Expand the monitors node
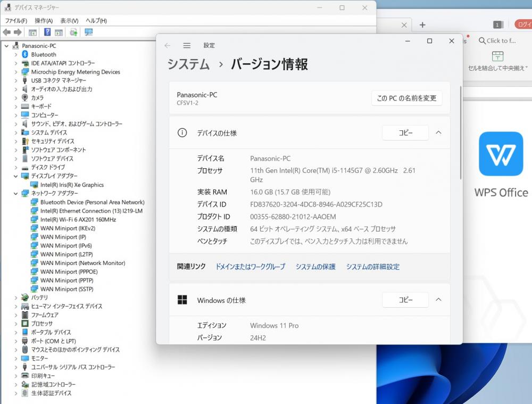This screenshot has width=532, height=404. pyautogui.click(x=15, y=358)
